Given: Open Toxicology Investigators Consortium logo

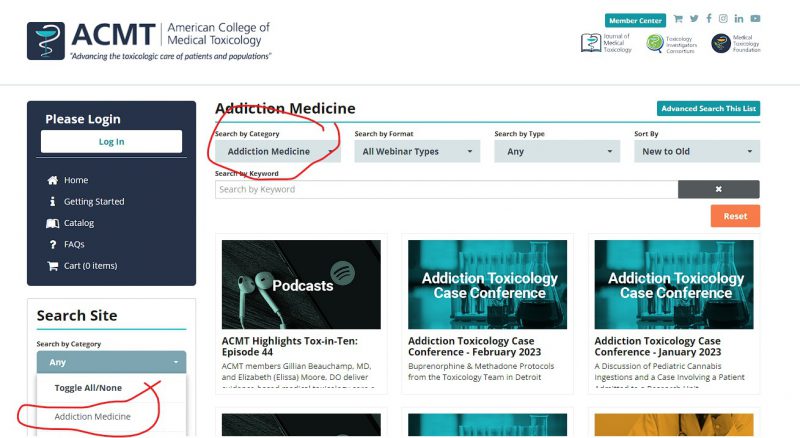Looking at the screenshot, I should (671, 44).
